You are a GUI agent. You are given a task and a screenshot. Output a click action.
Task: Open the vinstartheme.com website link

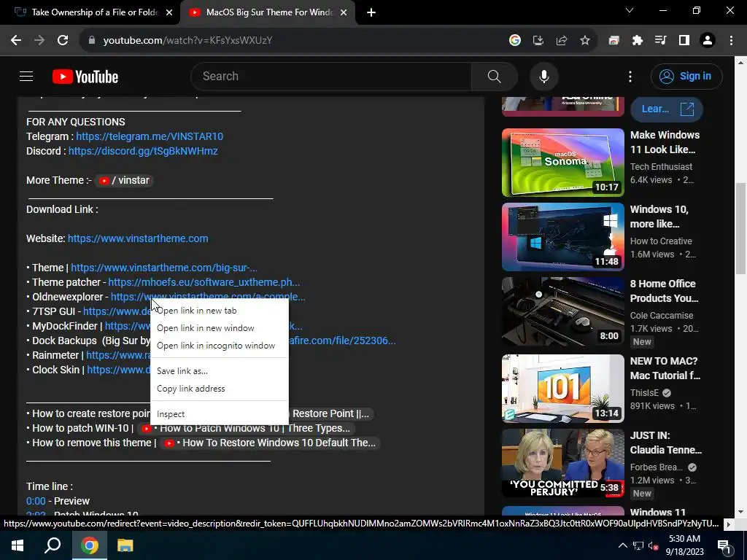(x=138, y=238)
